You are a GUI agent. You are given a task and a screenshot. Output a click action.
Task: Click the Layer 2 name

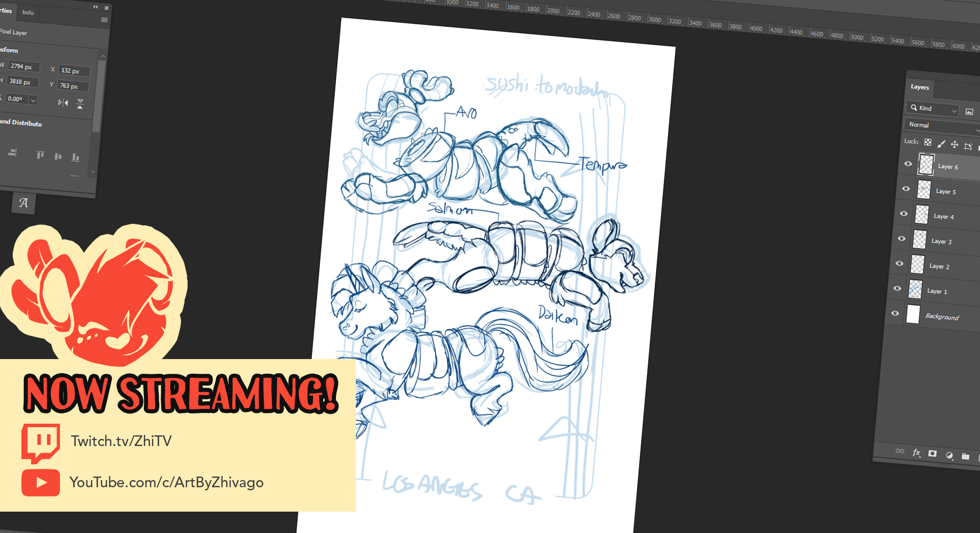click(x=939, y=266)
